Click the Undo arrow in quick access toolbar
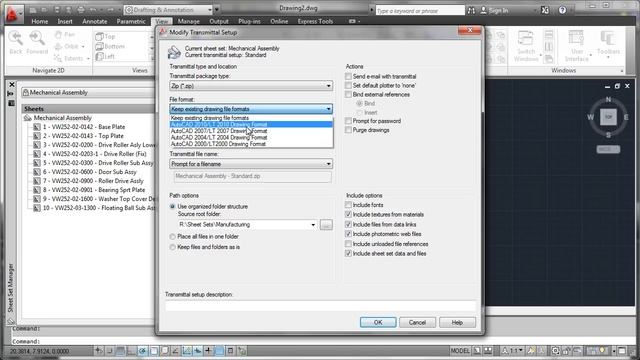 tap(93, 10)
